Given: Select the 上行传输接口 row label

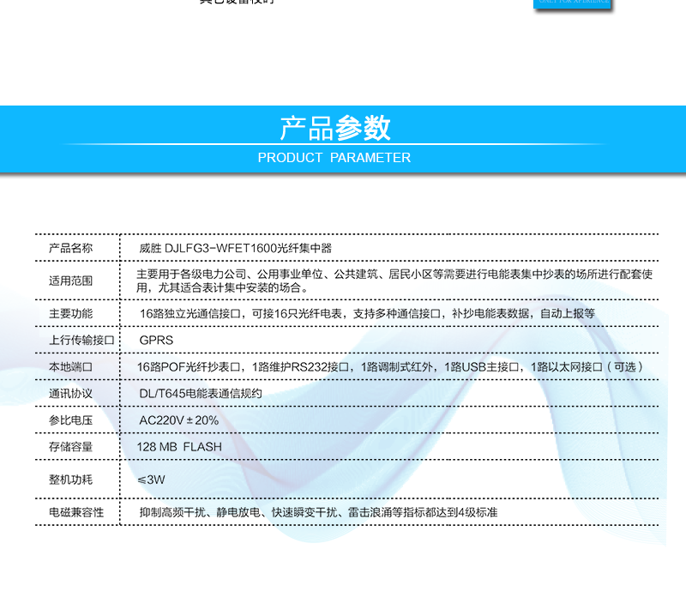Looking at the screenshot, I should click(x=81, y=341).
